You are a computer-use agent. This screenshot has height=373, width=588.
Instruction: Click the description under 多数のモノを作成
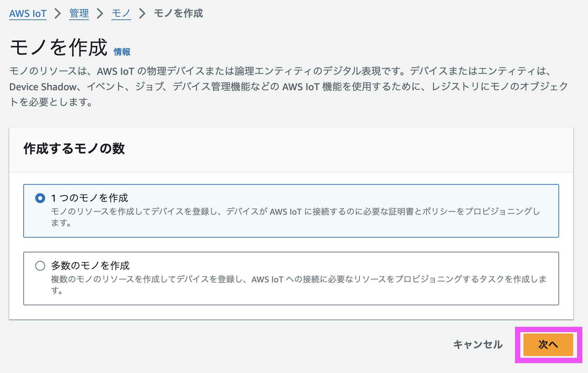[x=299, y=285]
